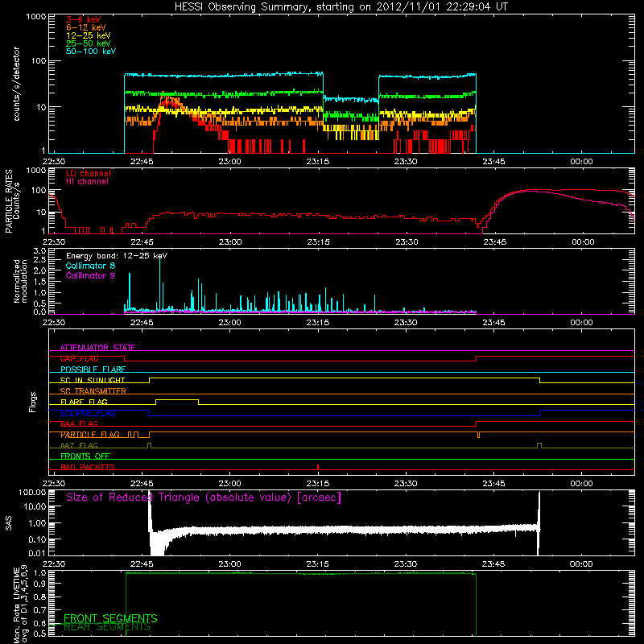Click the BAD_PACKETS flag label
The width and height of the screenshot is (644, 644).
(x=88, y=467)
